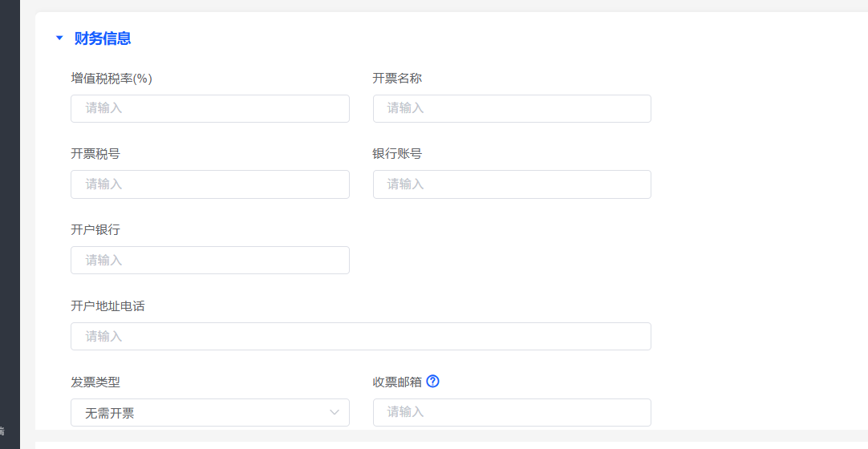The width and height of the screenshot is (868, 449).
Task: Click the 开票税号 label text
Action: [95, 154]
